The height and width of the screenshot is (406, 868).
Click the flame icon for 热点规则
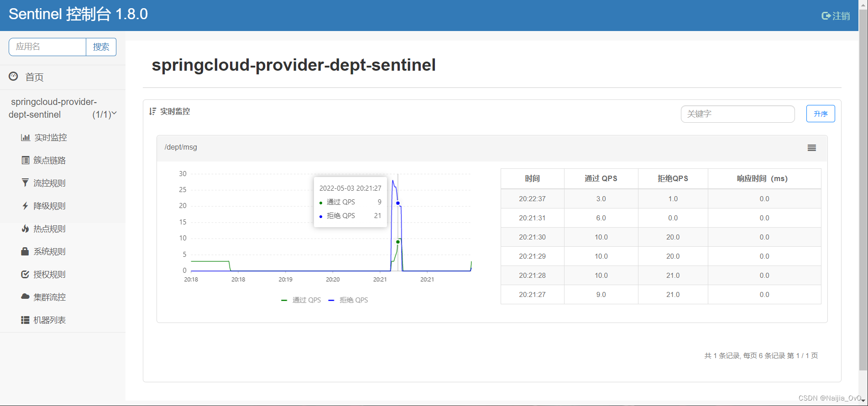pyautogui.click(x=25, y=229)
